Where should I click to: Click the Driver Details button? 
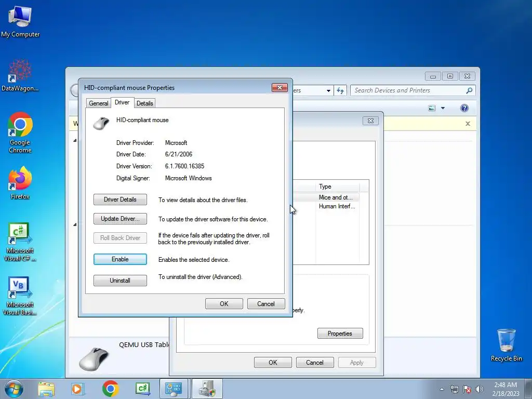click(120, 199)
